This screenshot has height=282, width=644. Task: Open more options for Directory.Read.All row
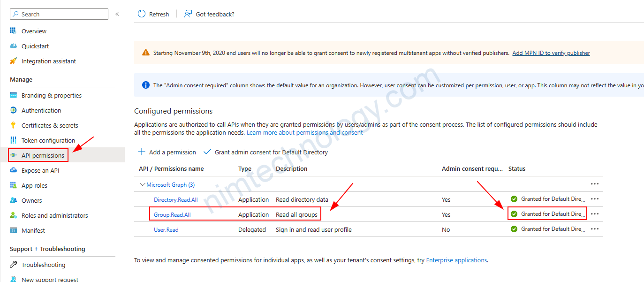(x=595, y=199)
